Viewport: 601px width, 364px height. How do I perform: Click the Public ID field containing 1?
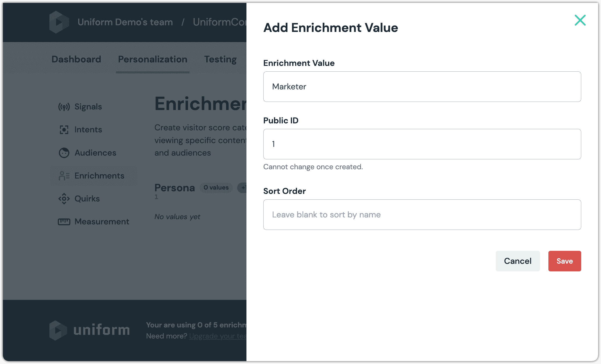[x=422, y=144]
